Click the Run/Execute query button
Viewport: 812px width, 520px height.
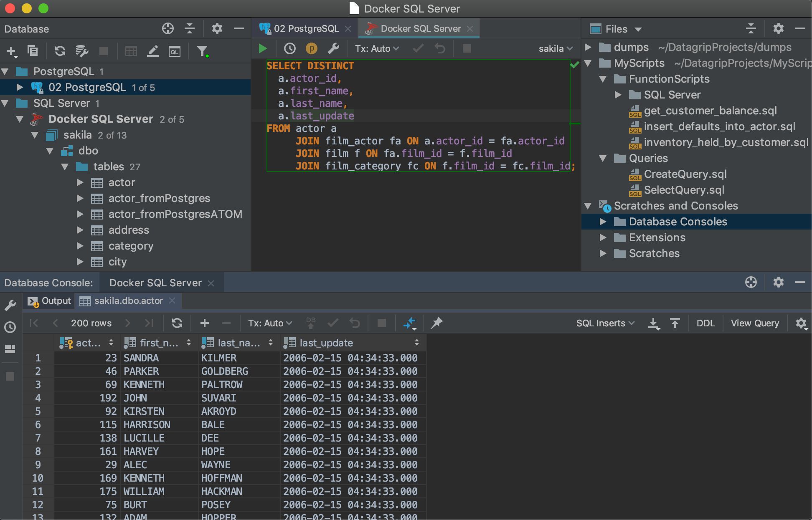tap(264, 48)
